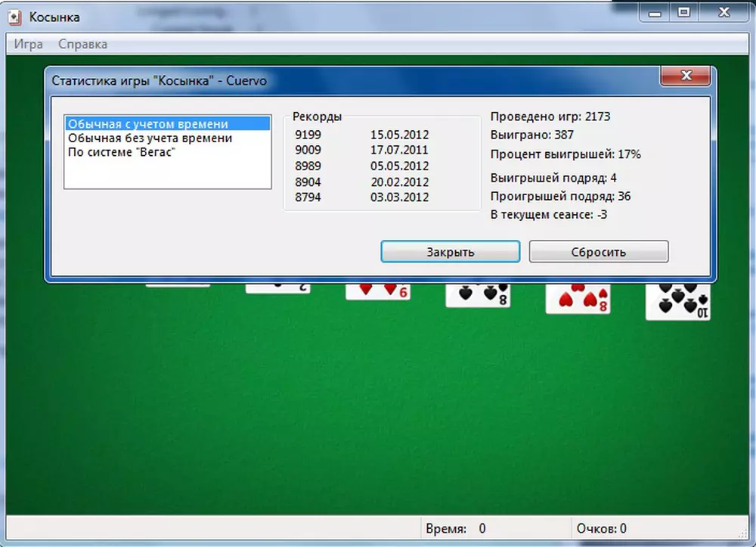
Task: Open the Игра menu
Action: tap(29, 44)
